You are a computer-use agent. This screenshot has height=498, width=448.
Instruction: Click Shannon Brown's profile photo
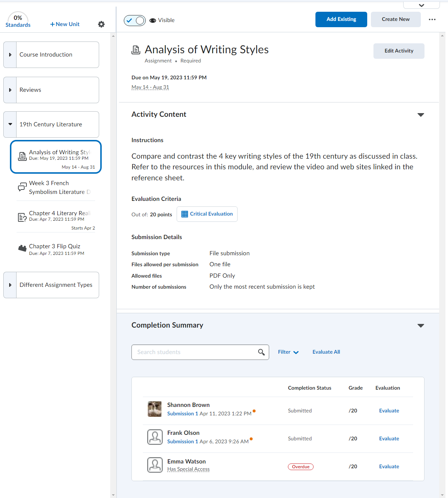point(155,409)
